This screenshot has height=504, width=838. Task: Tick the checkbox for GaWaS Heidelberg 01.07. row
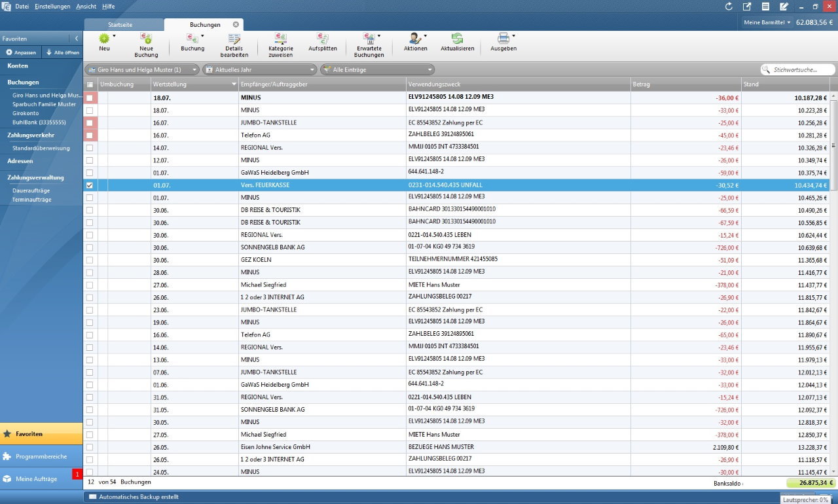pyautogui.click(x=90, y=173)
